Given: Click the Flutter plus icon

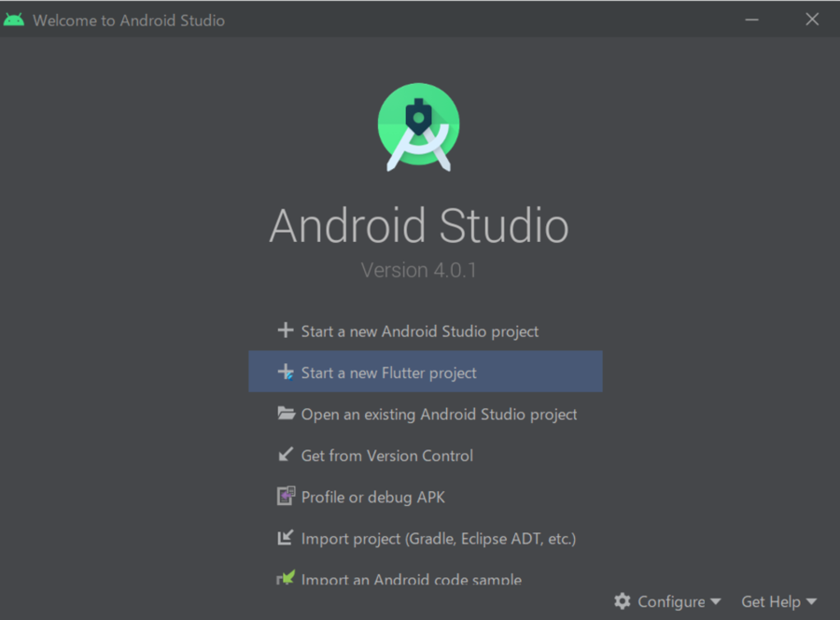Looking at the screenshot, I should pos(286,372).
